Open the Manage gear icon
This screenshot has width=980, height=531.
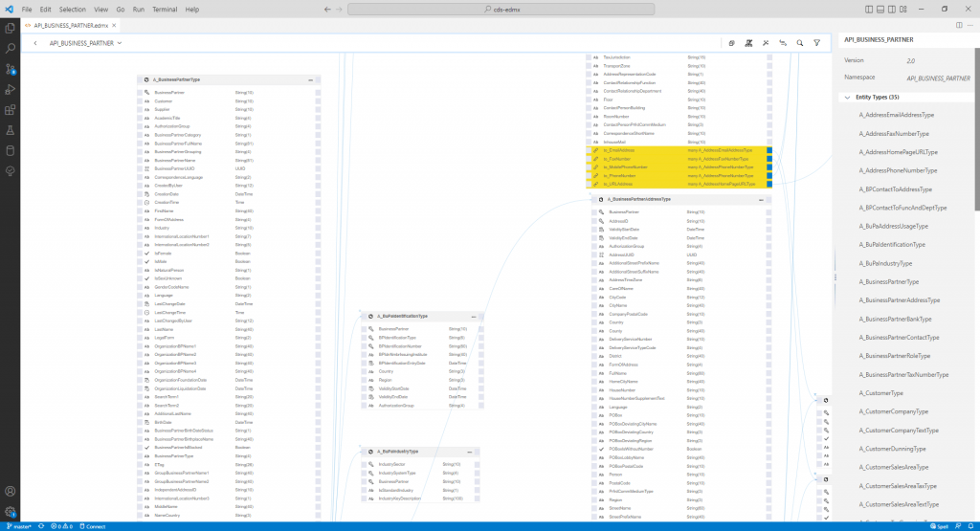point(10,512)
